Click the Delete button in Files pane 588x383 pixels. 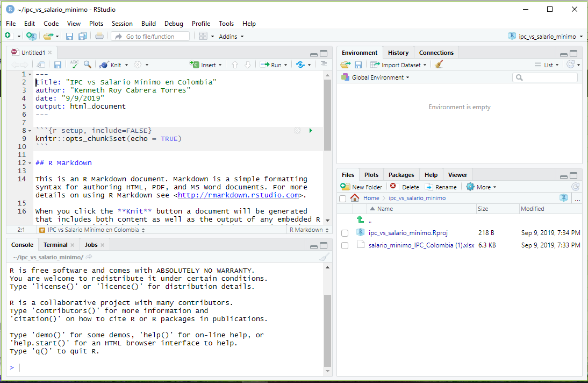pyautogui.click(x=405, y=187)
